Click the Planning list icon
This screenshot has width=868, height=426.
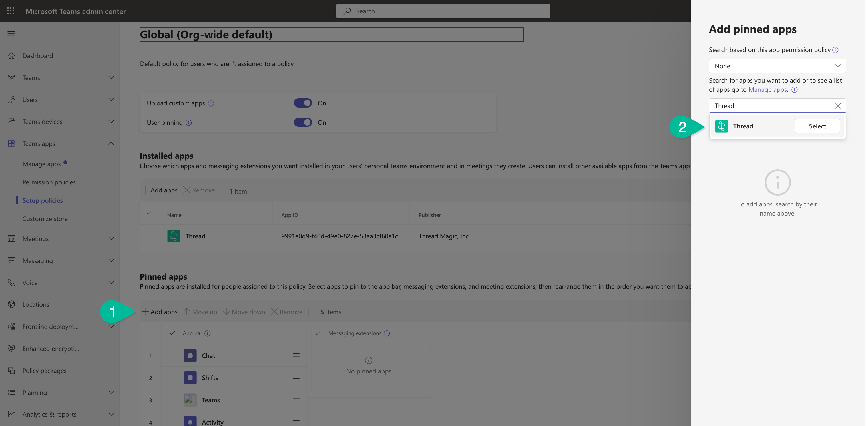click(x=11, y=392)
